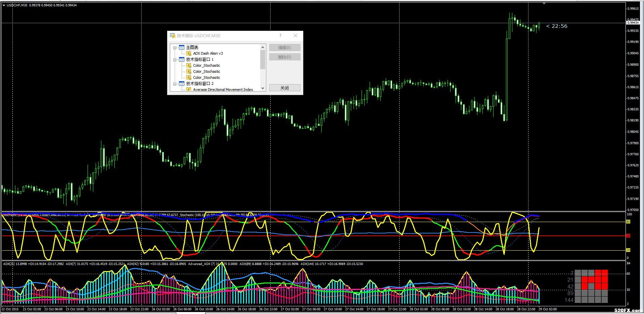Click the 技术指标窗口 1 window icon

tap(182, 60)
